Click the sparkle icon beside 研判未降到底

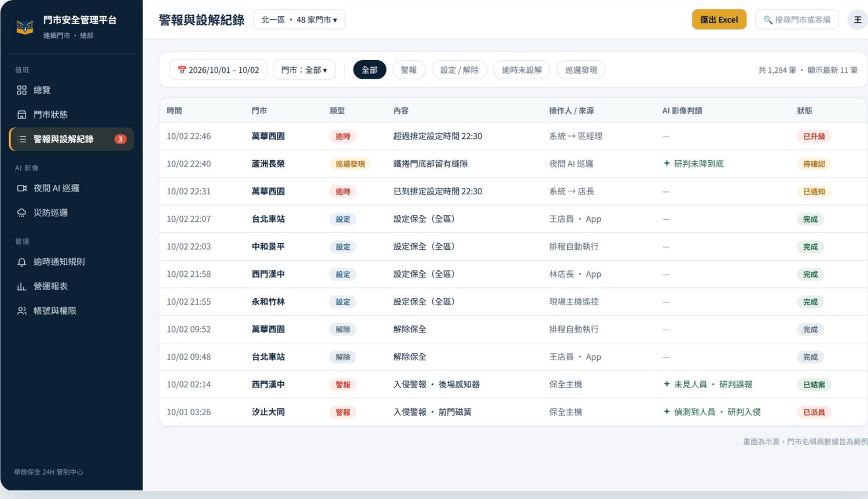click(667, 164)
